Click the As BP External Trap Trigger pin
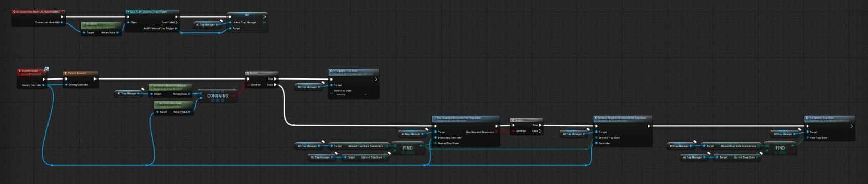This screenshot has width=868, height=184. (x=176, y=28)
